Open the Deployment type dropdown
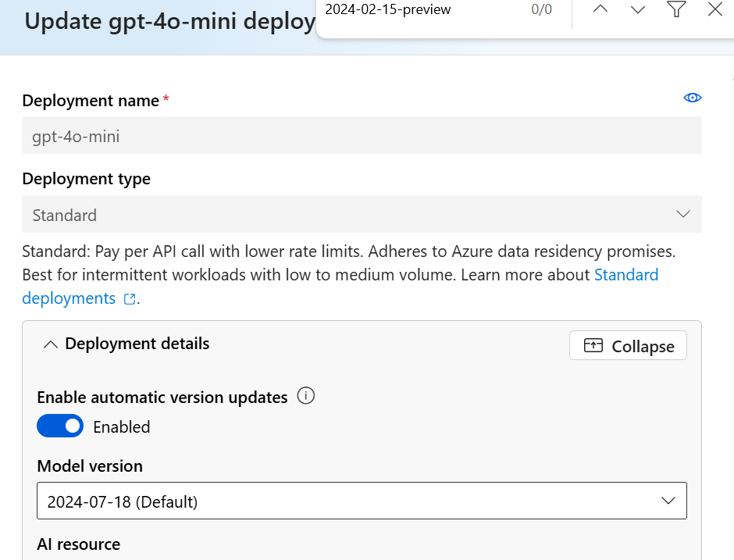Image resolution: width=734 pixels, height=560 pixels. (x=362, y=214)
